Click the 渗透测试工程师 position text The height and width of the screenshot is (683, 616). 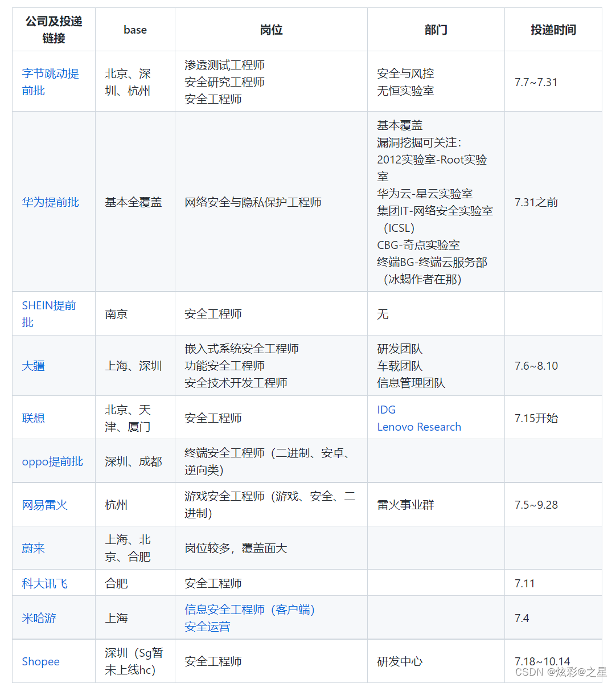point(224,65)
